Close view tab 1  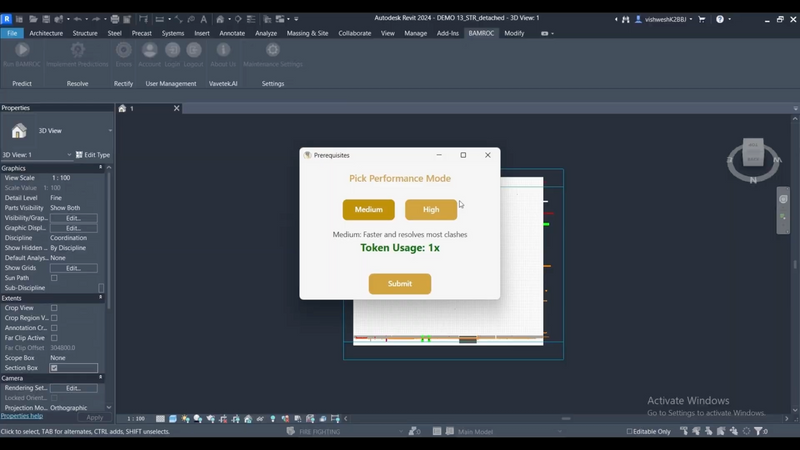[177, 108]
